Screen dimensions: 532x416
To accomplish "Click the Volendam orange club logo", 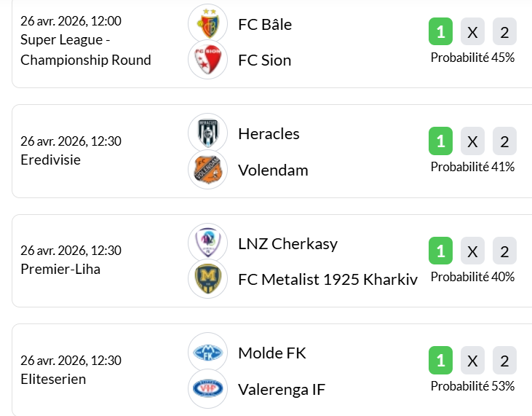I will [207, 170].
